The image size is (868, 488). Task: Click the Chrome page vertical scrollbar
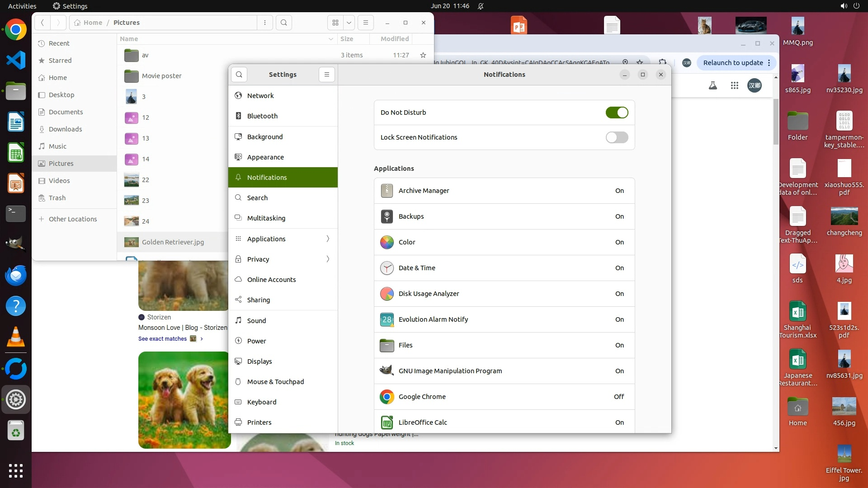coord(776,122)
